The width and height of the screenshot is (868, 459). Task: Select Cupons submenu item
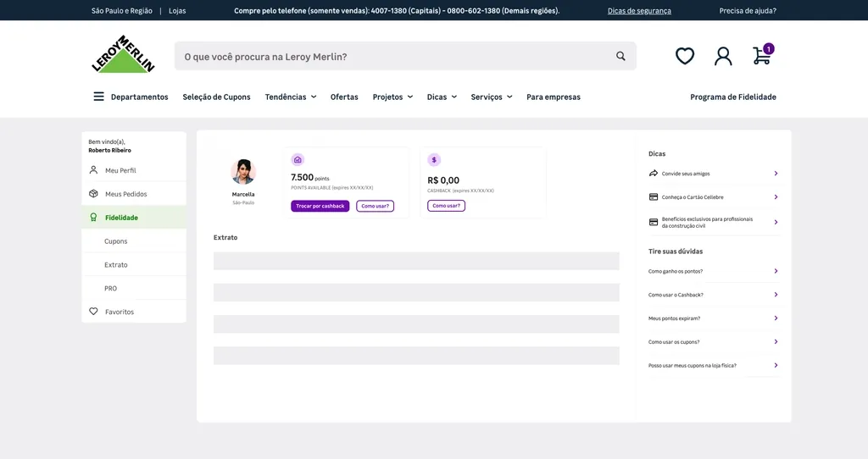pos(134,241)
